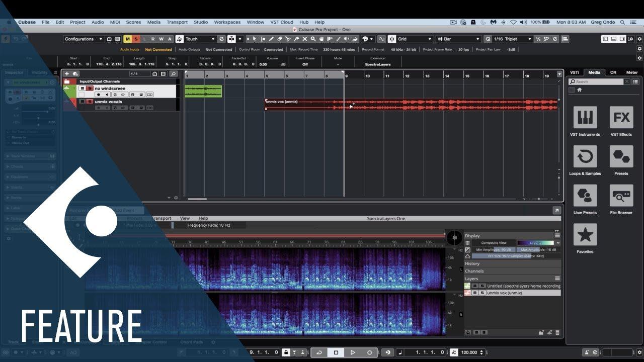Image resolution: width=644 pixels, height=362 pixels.
Task: Open 1/16 Triplet quantize preset dropdown
Action: point(513,39)
